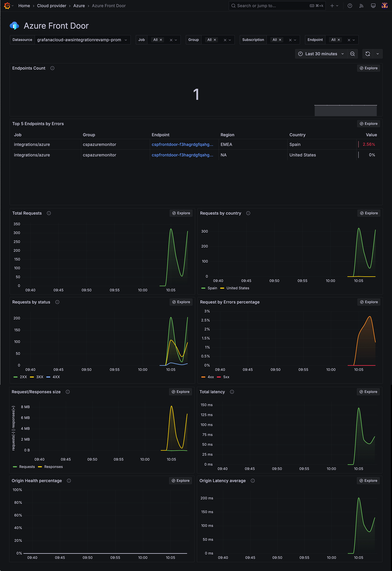
Task: Open your profile avatar menu
Action: coord(384,5)
